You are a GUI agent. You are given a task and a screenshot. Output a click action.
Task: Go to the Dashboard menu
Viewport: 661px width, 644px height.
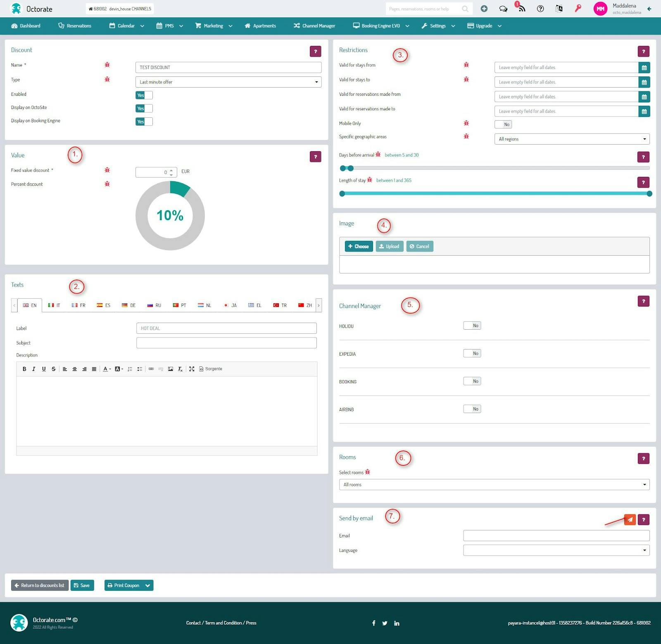pos(26,26)
